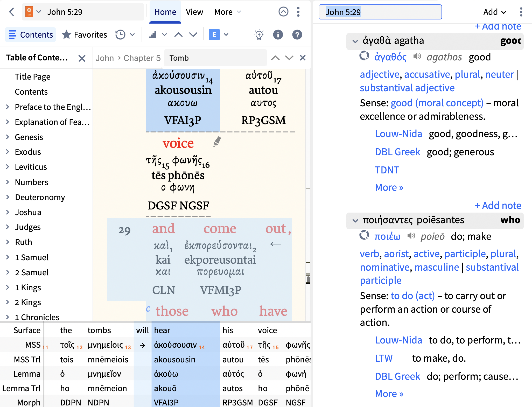This screenshot has height=407, width=532.
Task: Click the Chapter 5 breadcrumb
Action: pyautogui.click(x=142, y=58)
